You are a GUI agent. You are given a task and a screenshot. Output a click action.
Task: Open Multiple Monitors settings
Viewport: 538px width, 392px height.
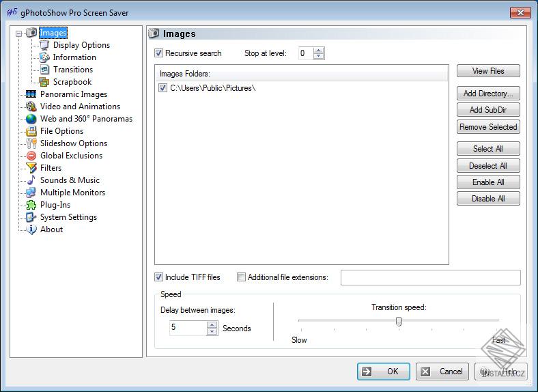click(x=72, y=193)
